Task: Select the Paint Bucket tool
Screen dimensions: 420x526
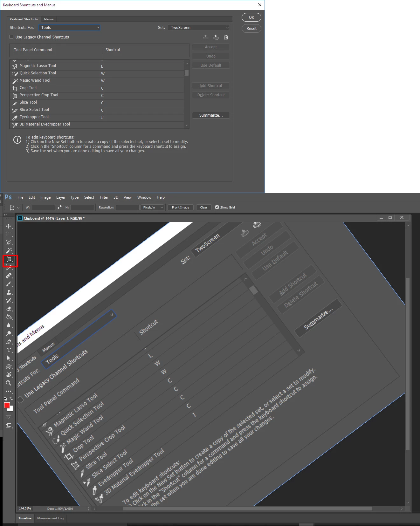Action: tap(9, 317)
